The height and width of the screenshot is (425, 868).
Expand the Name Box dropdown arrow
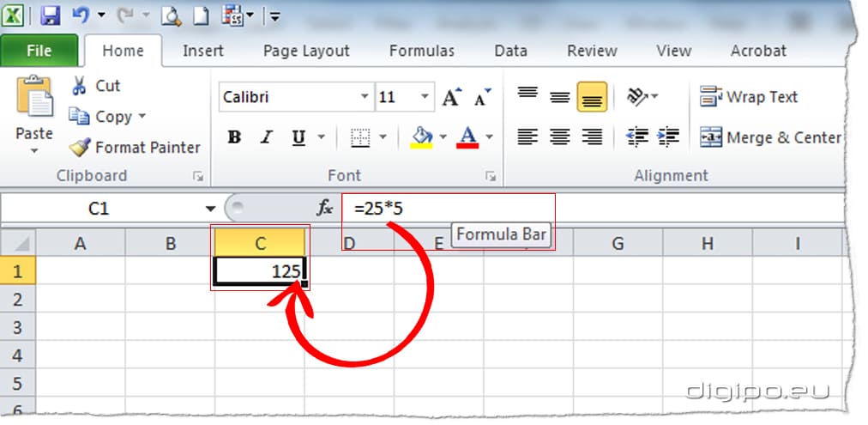pos(210,209)
